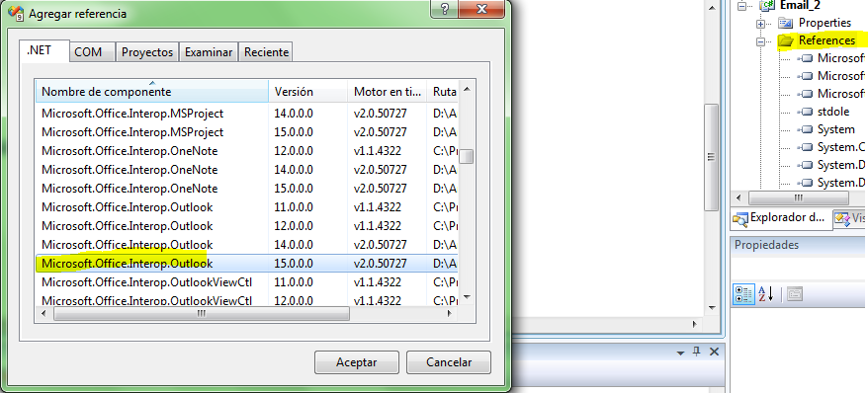Click the component list horizontal scroll left arrow
868x393 pixels.
[x=43, y=313]
